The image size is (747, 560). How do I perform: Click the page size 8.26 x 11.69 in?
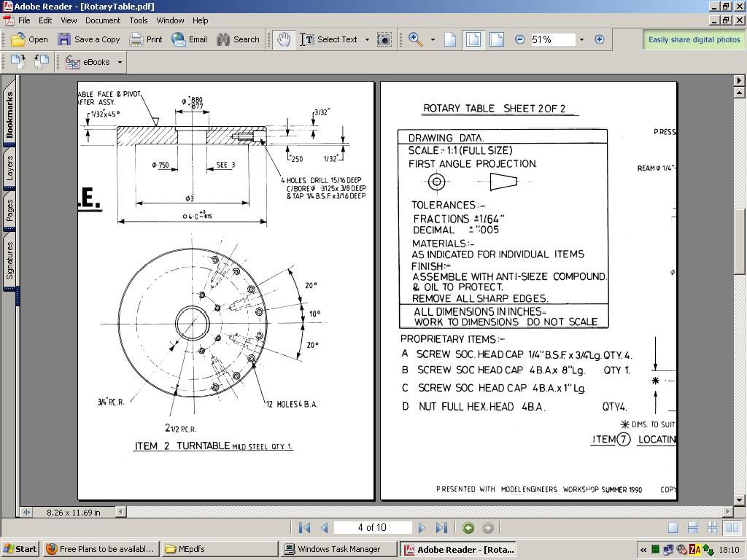(x=74, y=513)
